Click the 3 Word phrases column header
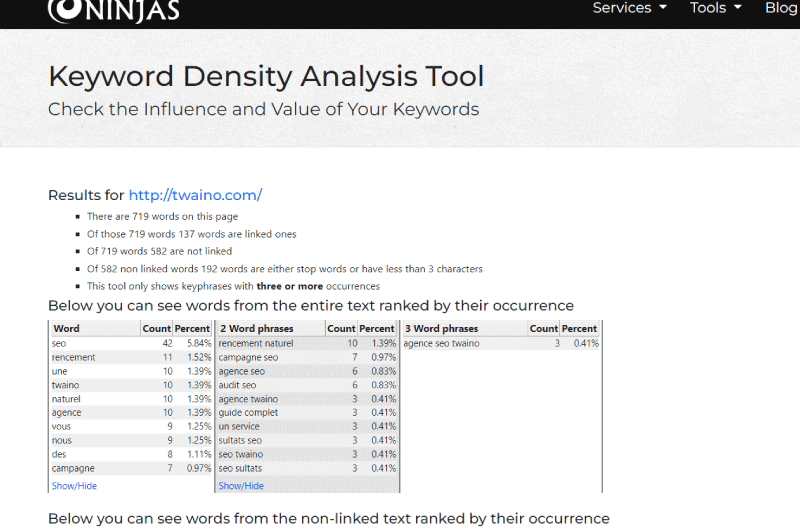800x530 pixels. click(x=441, y=329)
